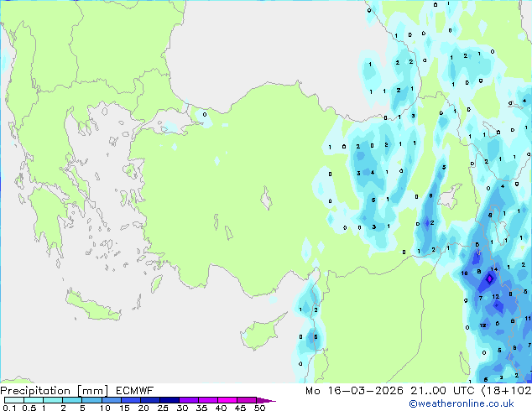Click the '18' precipitation value on map
The width and height of the screenshot is (532, 411).
point(465,273)
